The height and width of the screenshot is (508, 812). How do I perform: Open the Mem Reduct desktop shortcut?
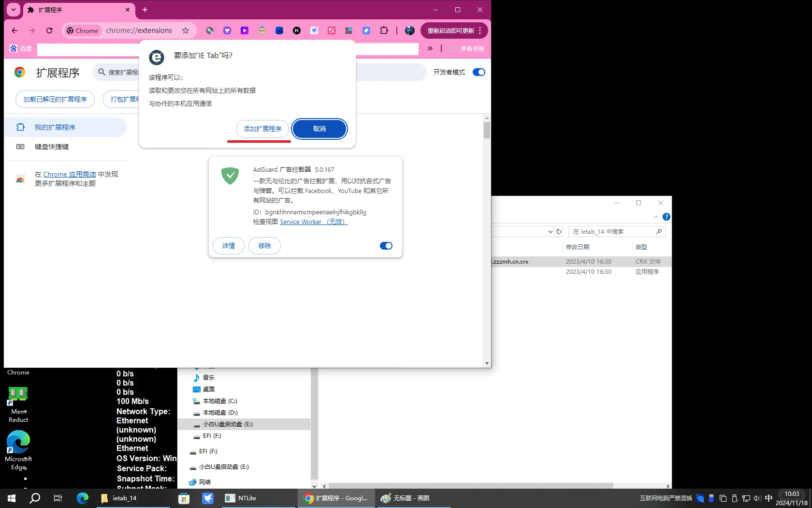18,405
